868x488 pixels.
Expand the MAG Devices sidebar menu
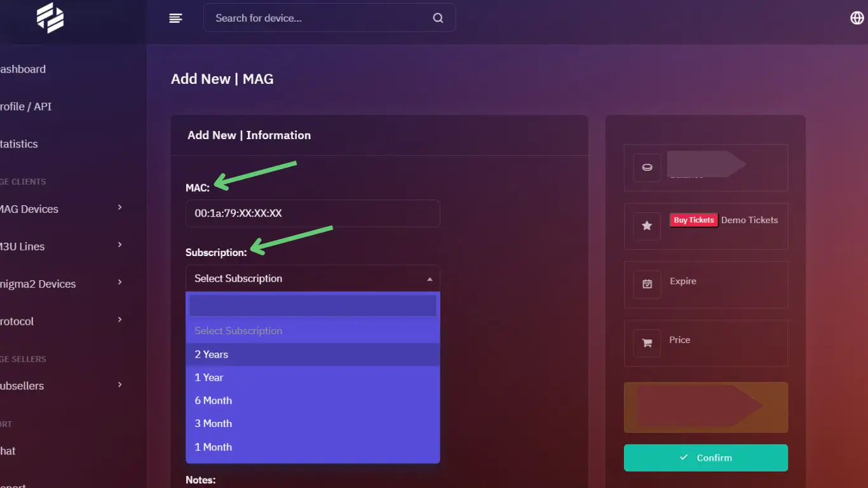click(x=60, y=209)
